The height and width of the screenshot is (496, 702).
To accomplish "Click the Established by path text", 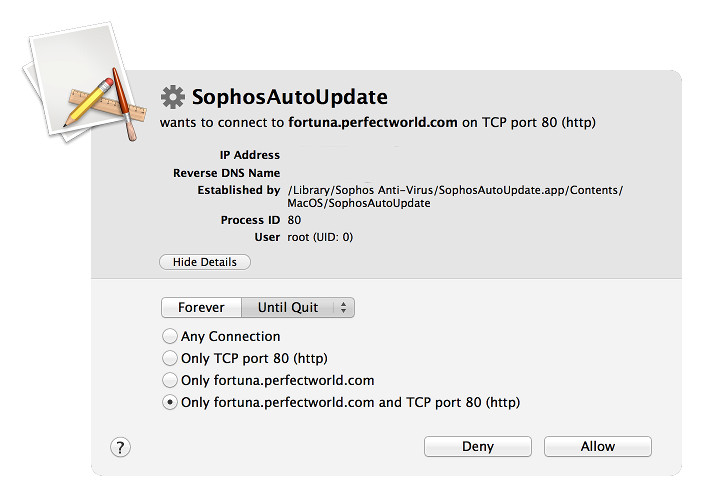I will [x=455, y=197].
